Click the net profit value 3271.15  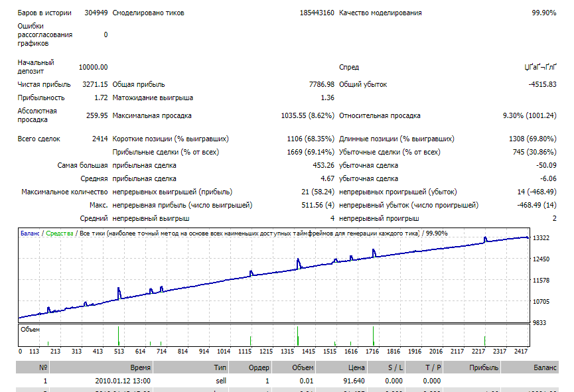tap(95, 84)
